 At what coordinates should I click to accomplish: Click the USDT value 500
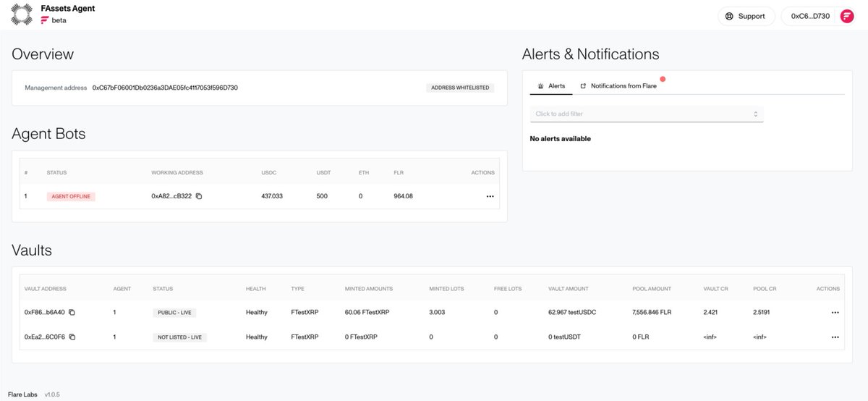pyautogui.click(x=322, y=196)
